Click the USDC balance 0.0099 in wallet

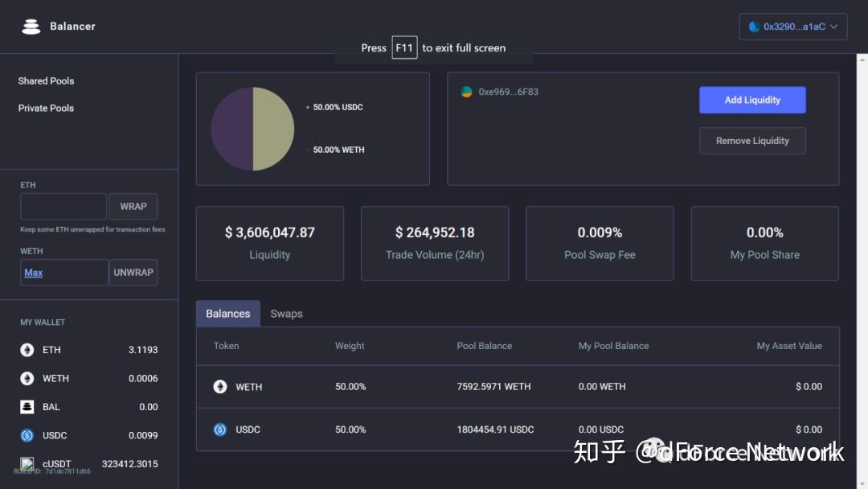(x=143, y=435)
